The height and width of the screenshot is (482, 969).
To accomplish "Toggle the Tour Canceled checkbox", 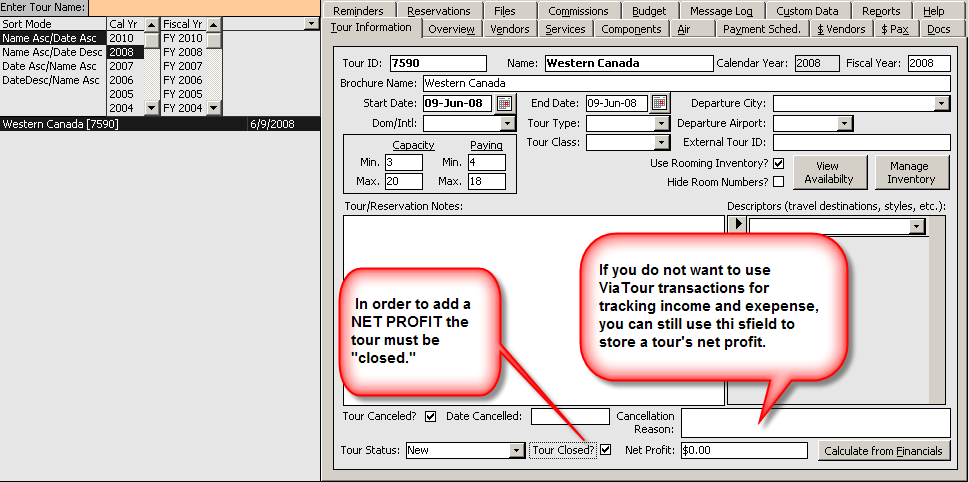I will pos(430,416).
